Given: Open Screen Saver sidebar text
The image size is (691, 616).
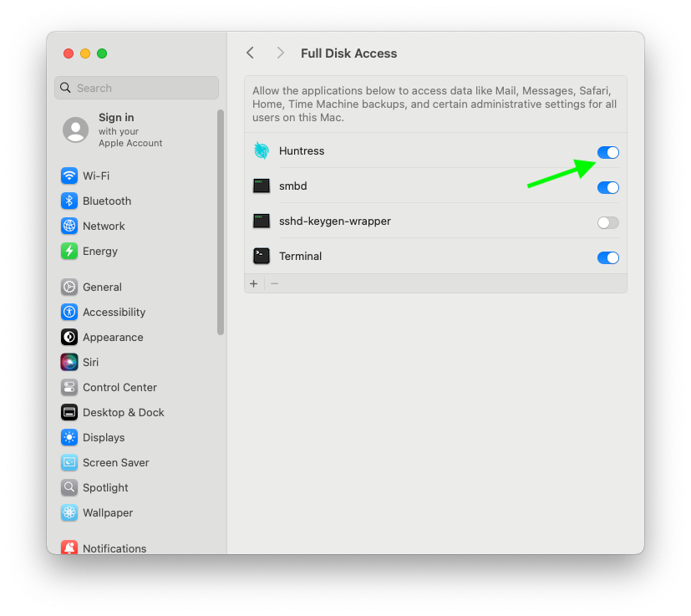Looking at the screenshot, I should [x=116, y=463].
